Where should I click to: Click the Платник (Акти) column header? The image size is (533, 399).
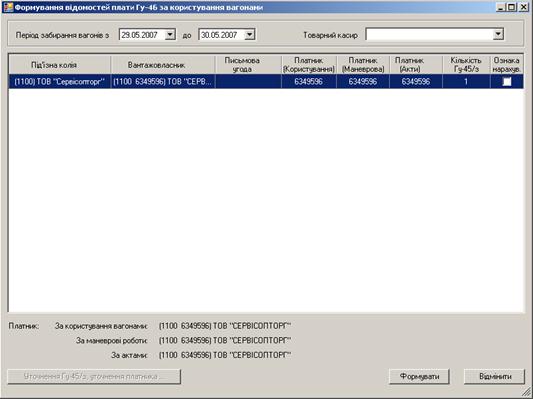[416, 65]
